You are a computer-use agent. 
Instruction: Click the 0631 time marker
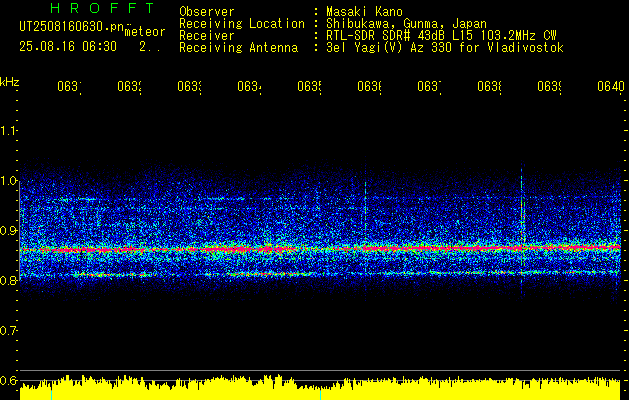coord(69,86)
